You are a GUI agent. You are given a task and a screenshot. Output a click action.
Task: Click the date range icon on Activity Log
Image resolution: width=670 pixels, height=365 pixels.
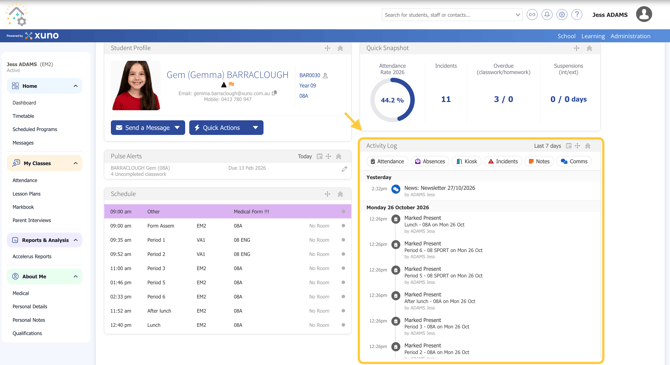tap(568, 146)
